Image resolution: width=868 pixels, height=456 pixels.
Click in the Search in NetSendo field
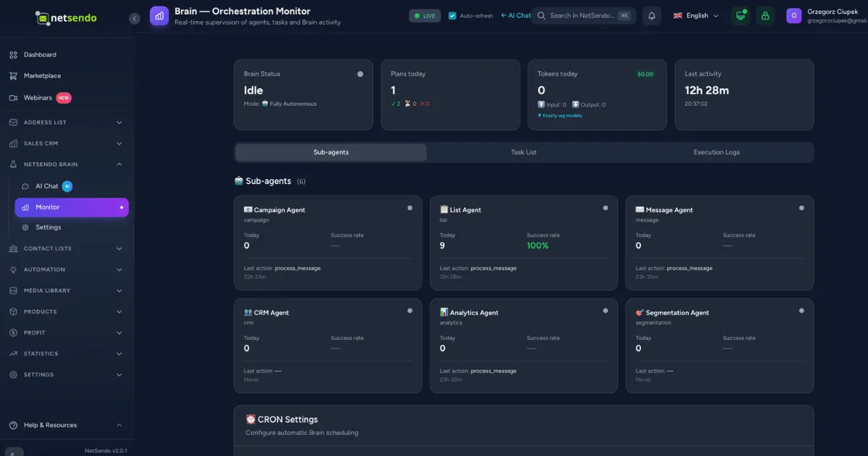[584, 16]
